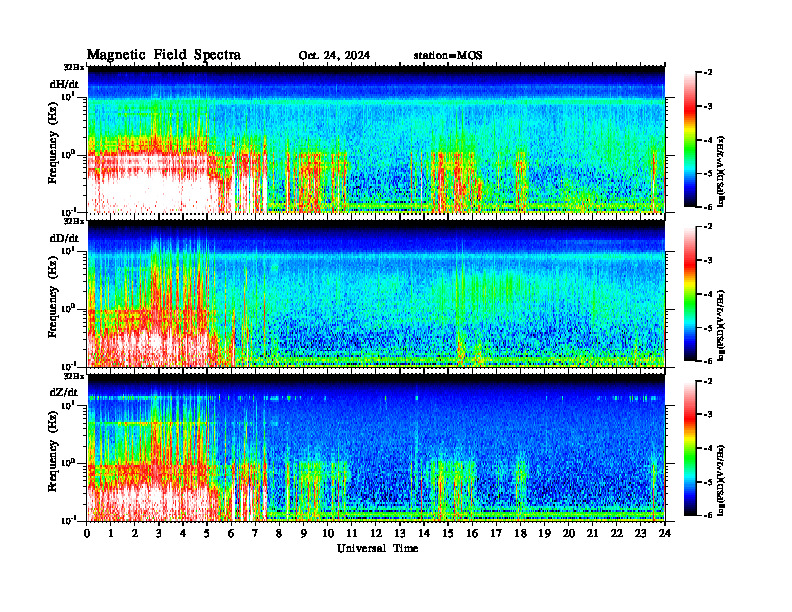Click hour tick label "18" on time axis

click(520, 533)
